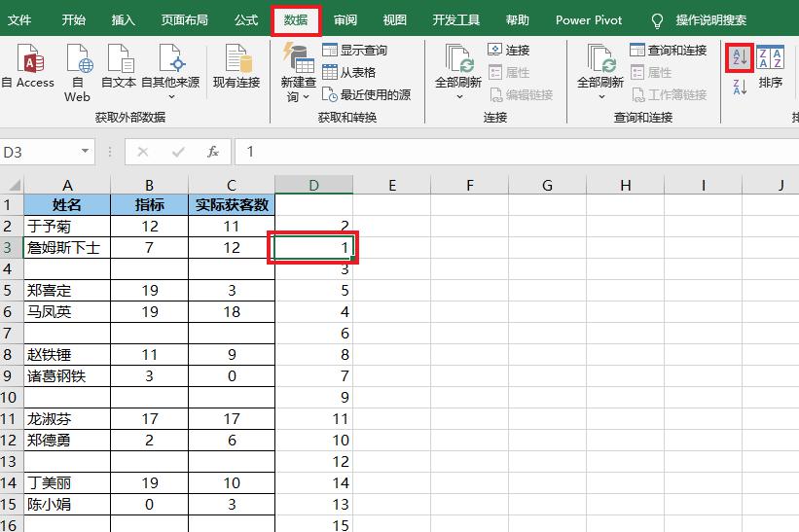Click 连接 connections button
This screenshot has width=799, height=532.
point(509,50)
